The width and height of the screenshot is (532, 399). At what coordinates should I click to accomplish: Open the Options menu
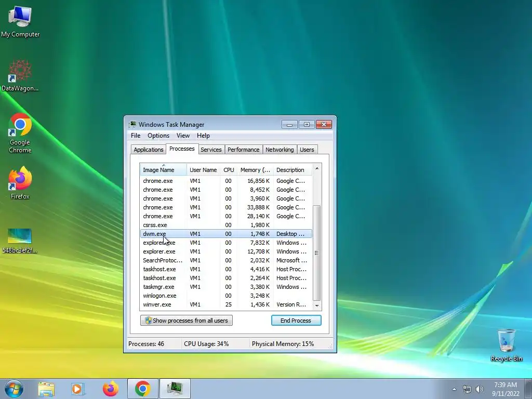pyautogui.click(x=158, y=136)
